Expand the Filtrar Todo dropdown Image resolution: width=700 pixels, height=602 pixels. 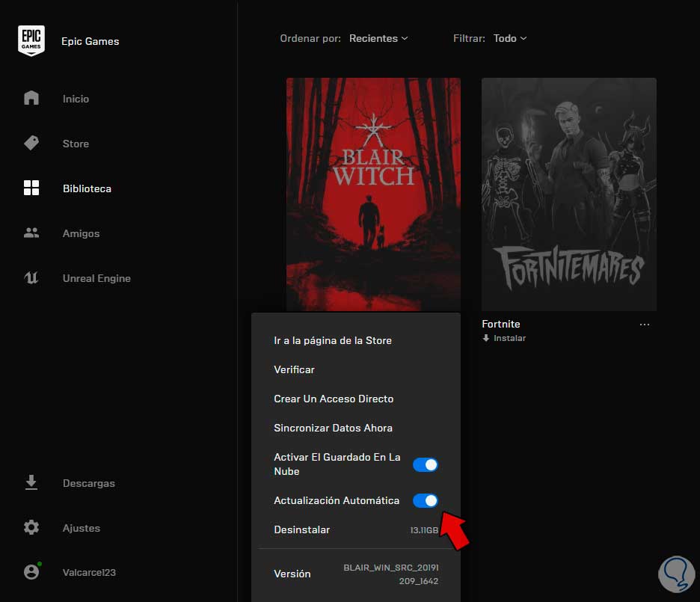click(x=509, y=38)
